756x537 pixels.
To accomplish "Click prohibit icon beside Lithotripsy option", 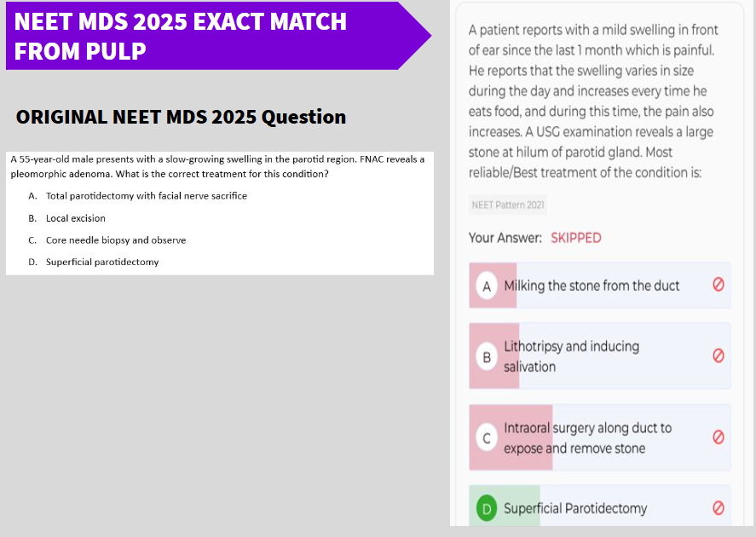I will pos(718,355).
